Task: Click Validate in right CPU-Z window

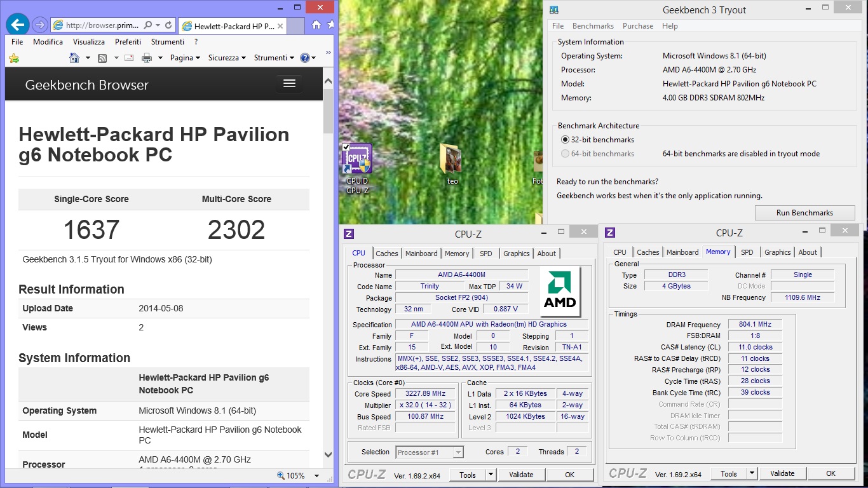Action: coord(782,473)
